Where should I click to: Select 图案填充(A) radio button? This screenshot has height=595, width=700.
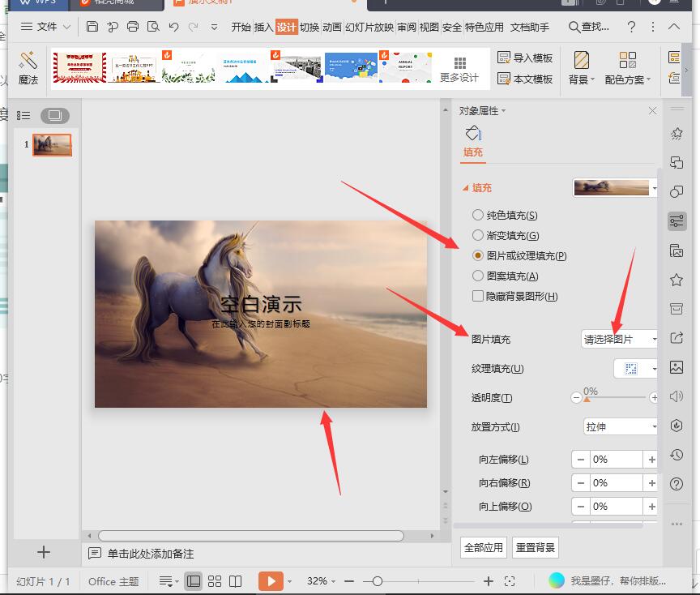[x=478, y=276]
